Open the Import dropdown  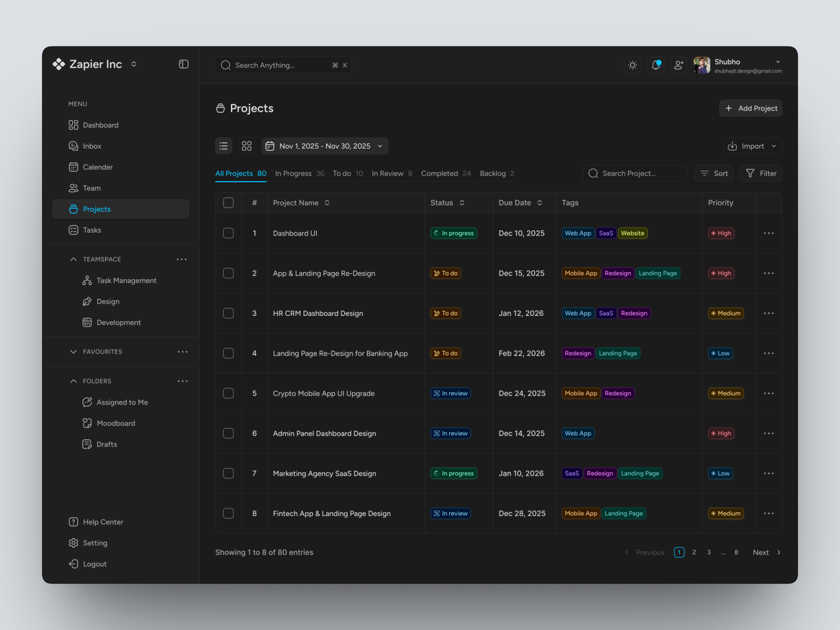pos(752,146)
